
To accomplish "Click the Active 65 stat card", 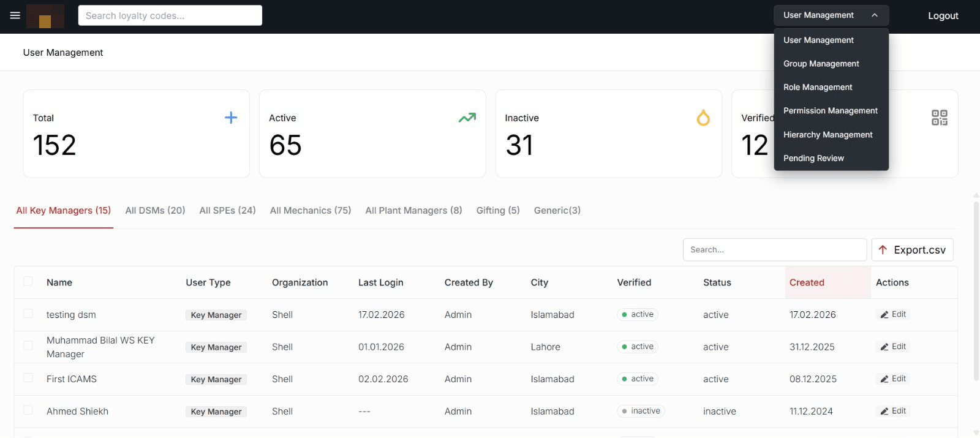I will point(372,134).
